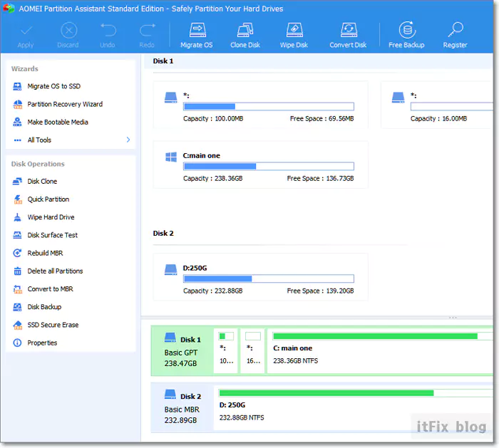Expand All Tools with the chevron arrow

click(128, 140)
